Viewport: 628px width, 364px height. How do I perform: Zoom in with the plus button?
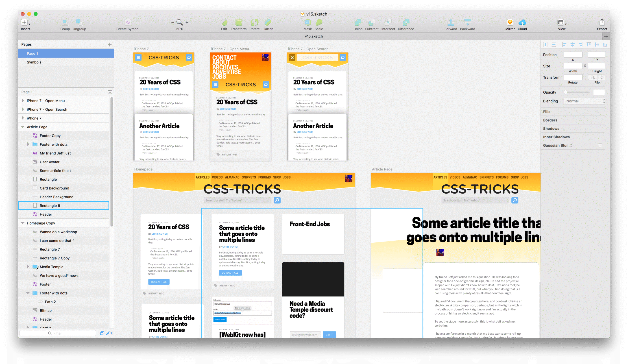(x=187, y=22)
